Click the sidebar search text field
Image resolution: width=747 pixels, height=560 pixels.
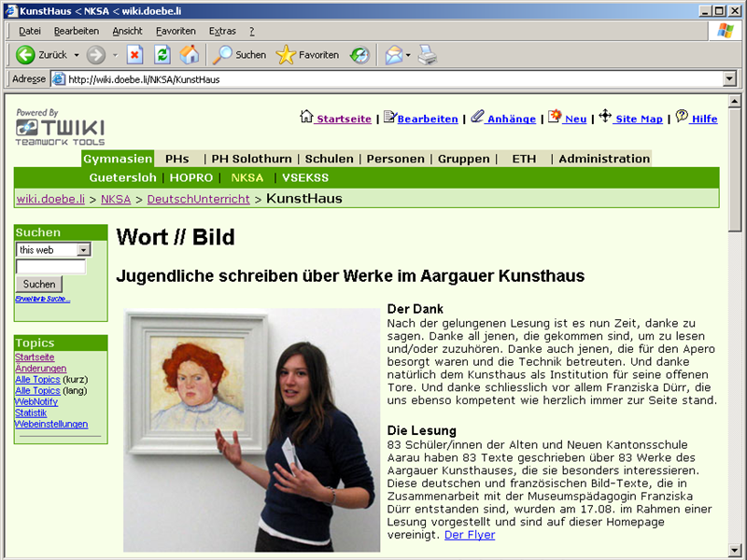tap(50, 267)
